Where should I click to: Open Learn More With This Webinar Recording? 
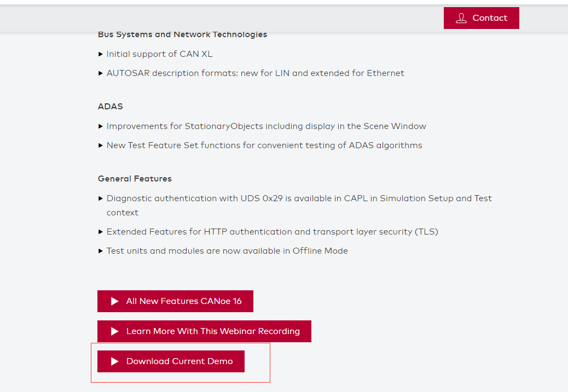pyautogui.click(x=204, y=331)
